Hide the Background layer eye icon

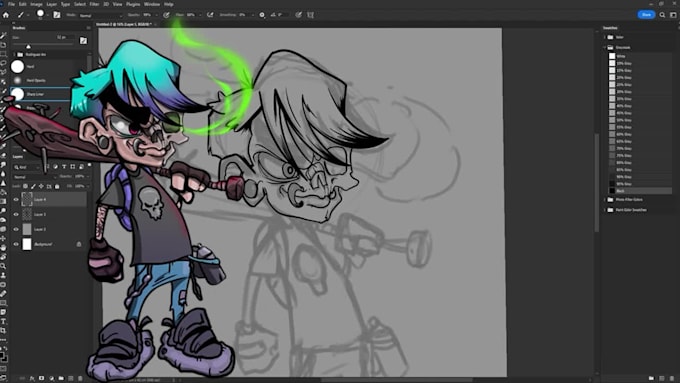click(16, 244)
